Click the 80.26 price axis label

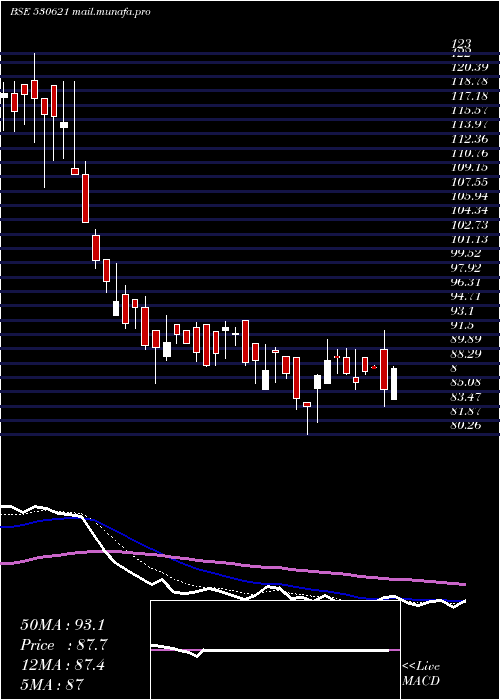pyautogui.click(x=467, y=425)
